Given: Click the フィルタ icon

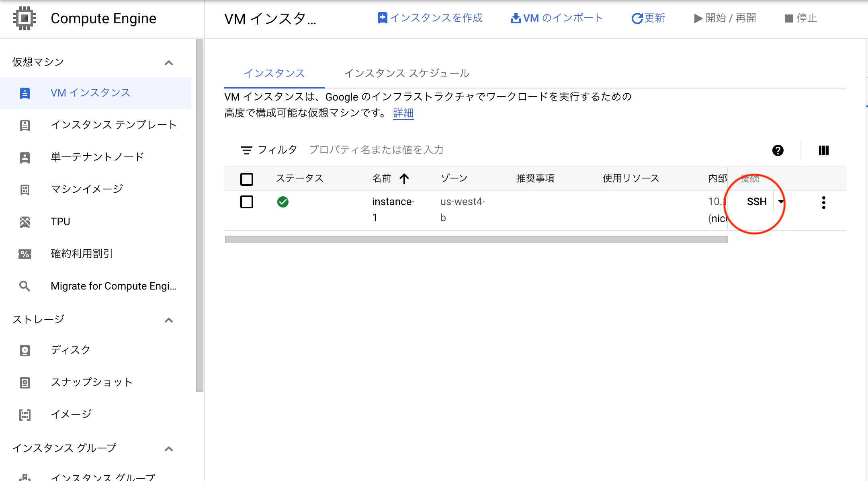Looking at the screenshot, I should 246,150.
